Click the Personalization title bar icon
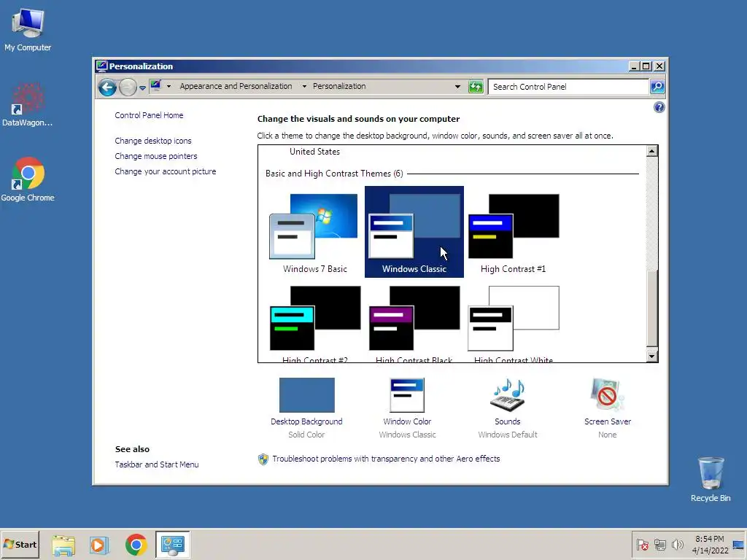The height and width of the screenshot is (560, 747). click(101, 66)
